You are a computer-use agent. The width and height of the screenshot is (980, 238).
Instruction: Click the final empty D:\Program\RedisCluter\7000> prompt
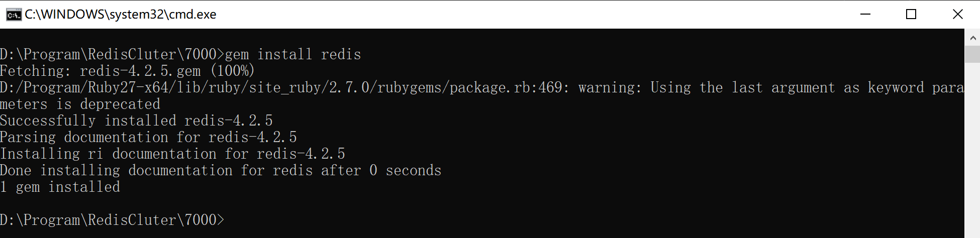coord(113,220)
